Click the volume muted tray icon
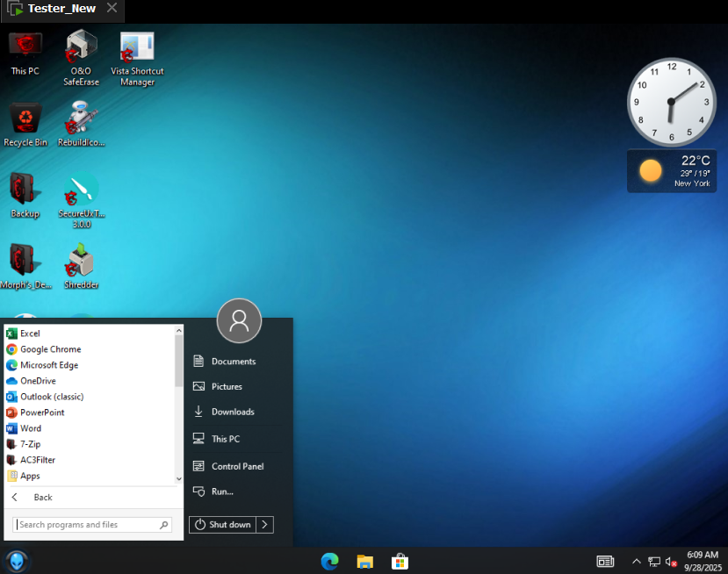This screenshot has height=574, width=728. (671, 562)
